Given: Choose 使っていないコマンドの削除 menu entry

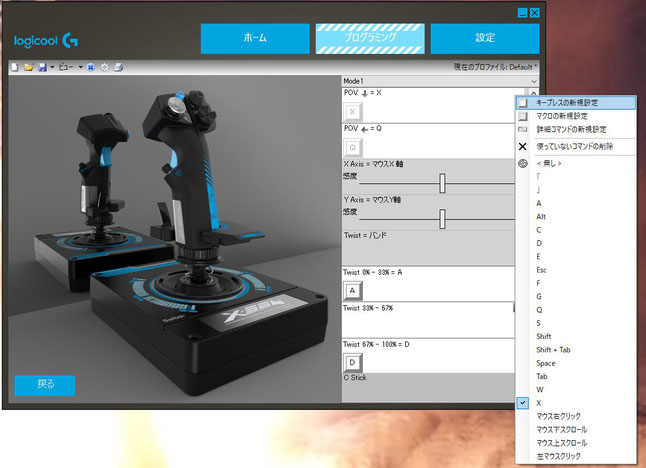Looking at the screenshot, I should click(575, 146).
